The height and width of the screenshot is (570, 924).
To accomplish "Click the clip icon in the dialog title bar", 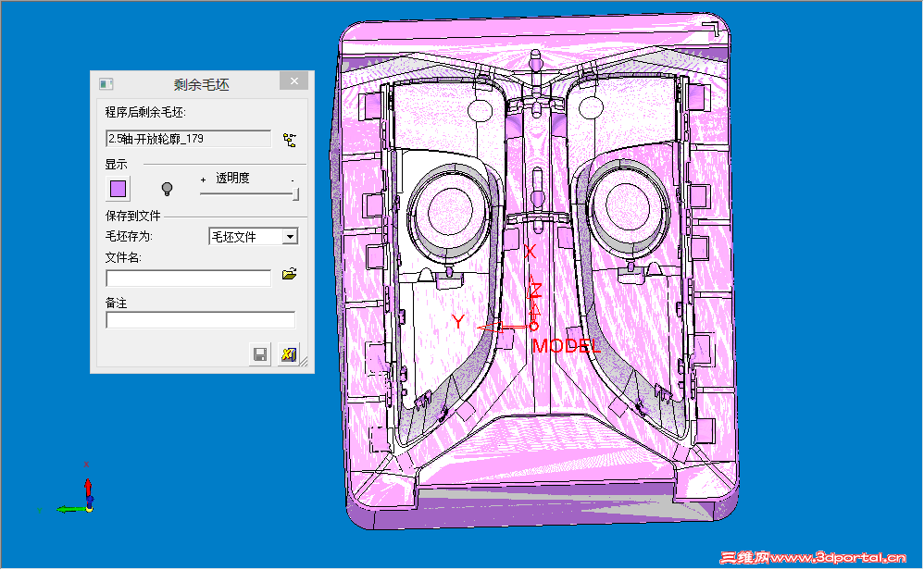I will 105,82.
